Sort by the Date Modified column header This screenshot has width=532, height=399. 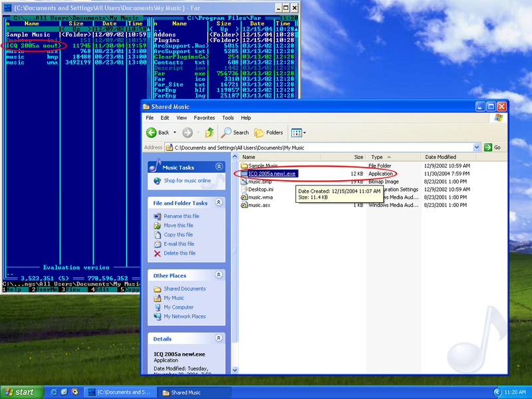coord(449,157)
